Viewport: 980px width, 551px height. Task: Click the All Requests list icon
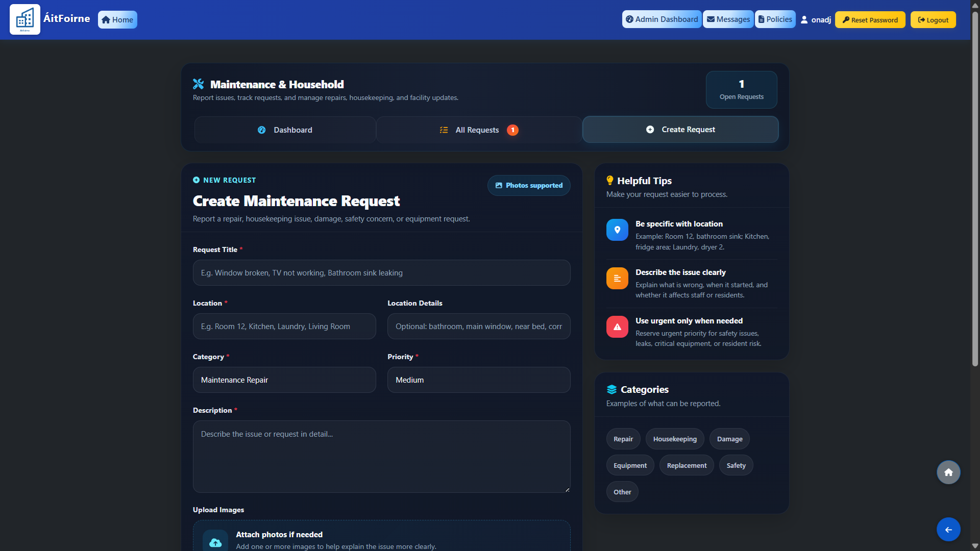444,130
